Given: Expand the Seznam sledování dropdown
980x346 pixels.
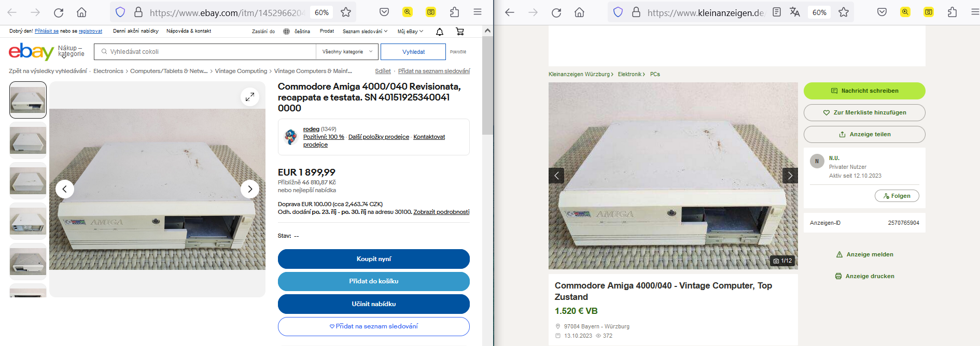Looking at the screenshot, I should [365, 32].
